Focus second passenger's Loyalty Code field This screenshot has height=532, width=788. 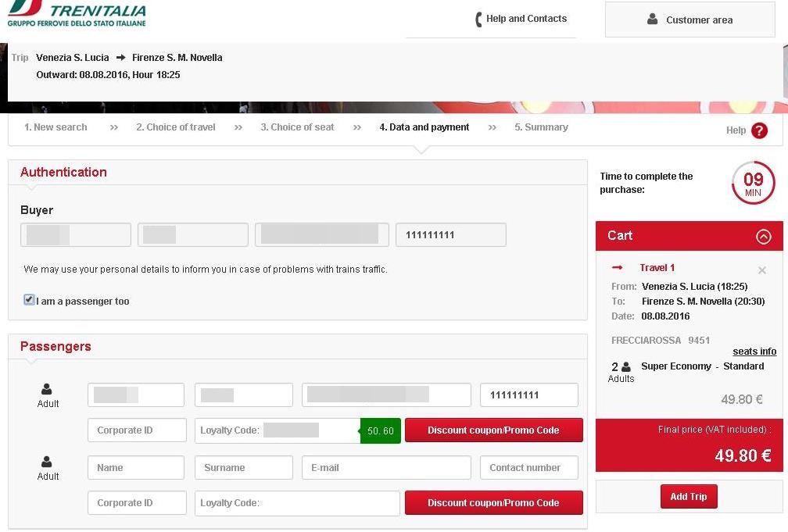coord(298,503)
